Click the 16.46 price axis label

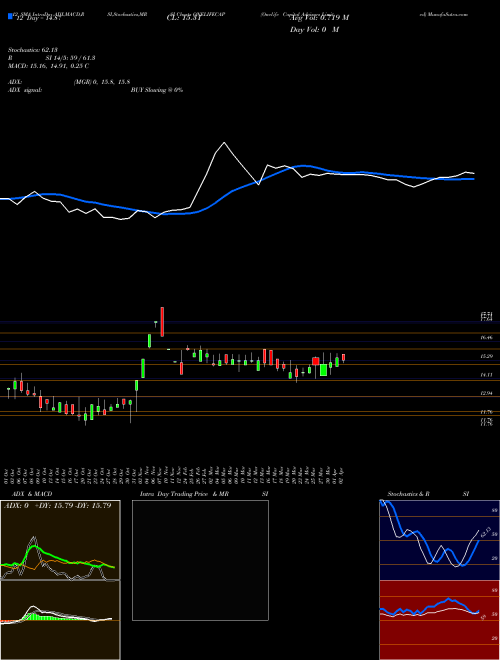487,337
